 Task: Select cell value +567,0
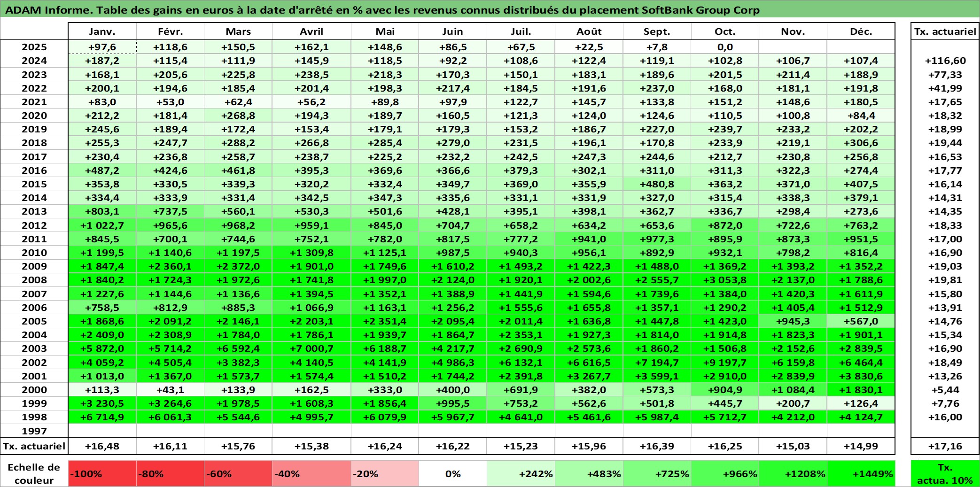click(861, 321)
